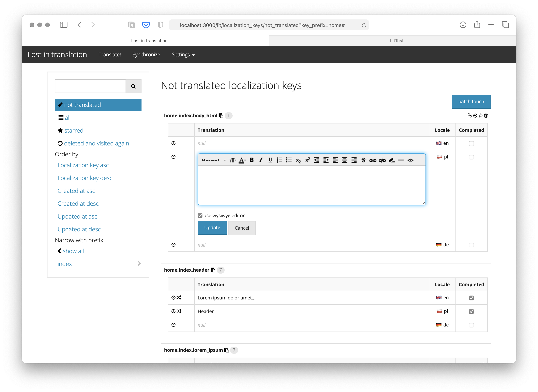Click the Update button
Image resolution: width=538 pixels, height=392 pixels.
[x=212, y=228]
